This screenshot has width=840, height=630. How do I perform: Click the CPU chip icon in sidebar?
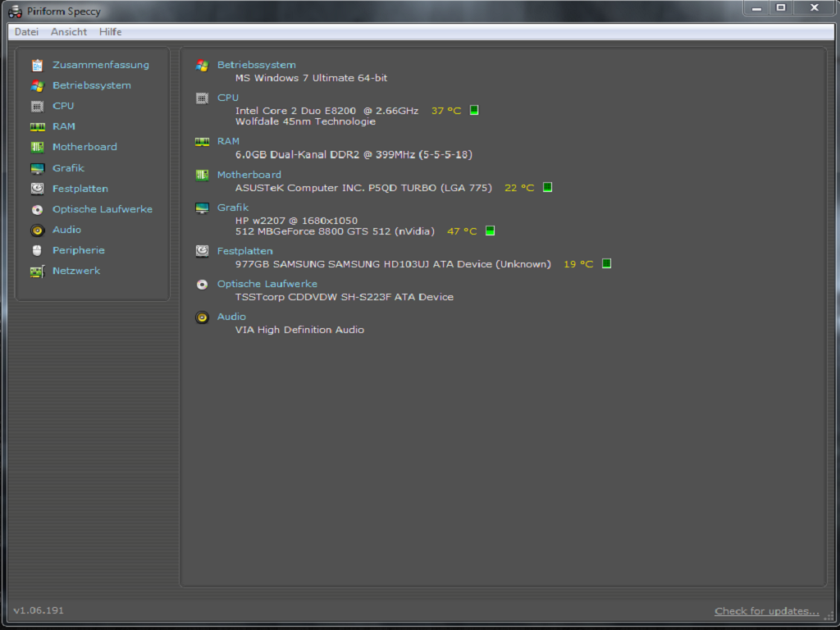[37, 106]
